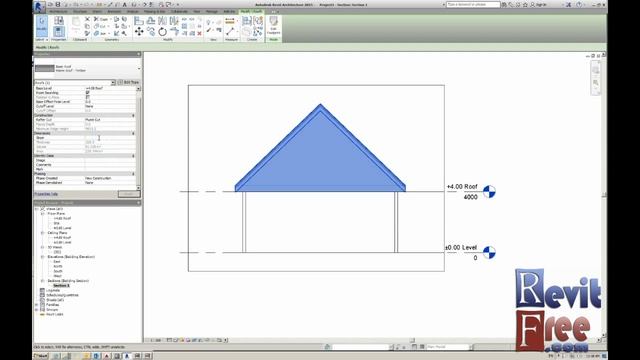Click the Windows Start button
Image resolution: width=640 pixels, height=360 pixels.
click(41, 356)
